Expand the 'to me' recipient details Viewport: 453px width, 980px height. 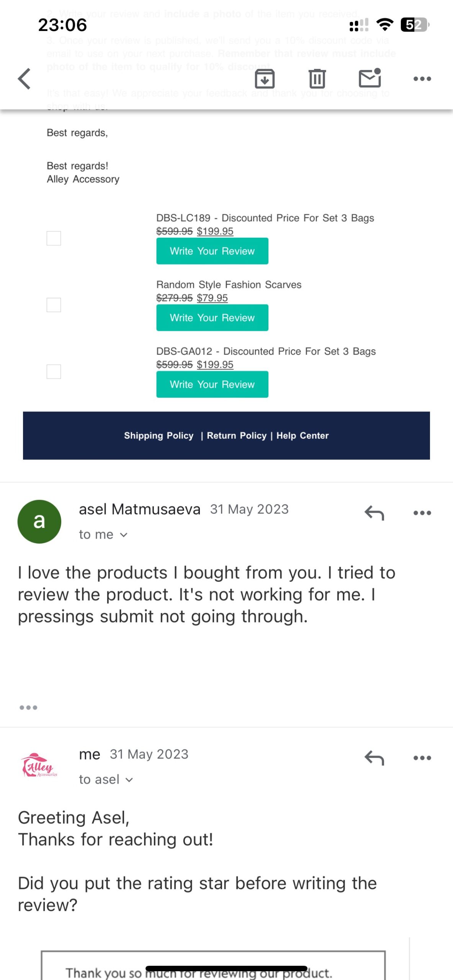103,534
